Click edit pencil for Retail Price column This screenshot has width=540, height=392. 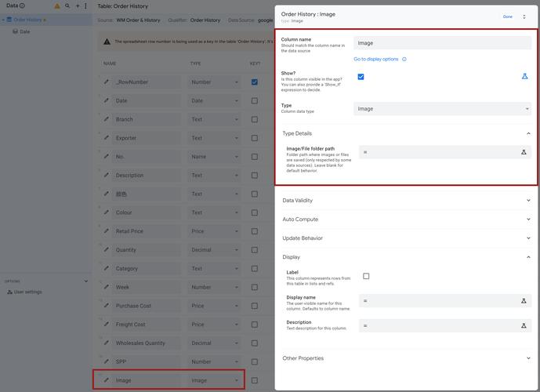click(107, 230)
